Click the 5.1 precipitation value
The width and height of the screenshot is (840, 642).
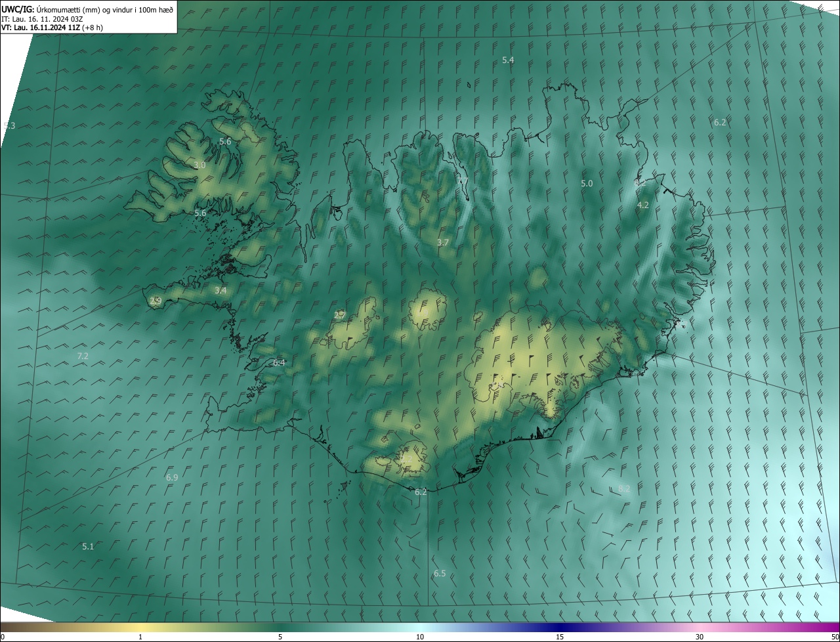tap(88, 546)
